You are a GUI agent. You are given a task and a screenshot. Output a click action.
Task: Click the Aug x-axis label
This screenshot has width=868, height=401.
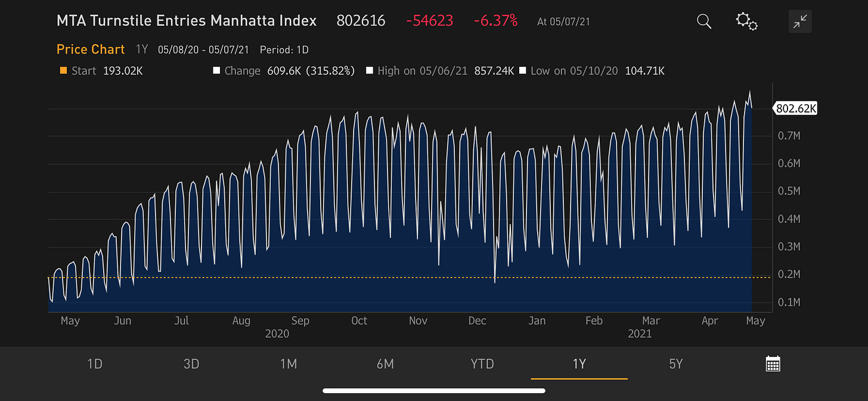pos(241,321)
